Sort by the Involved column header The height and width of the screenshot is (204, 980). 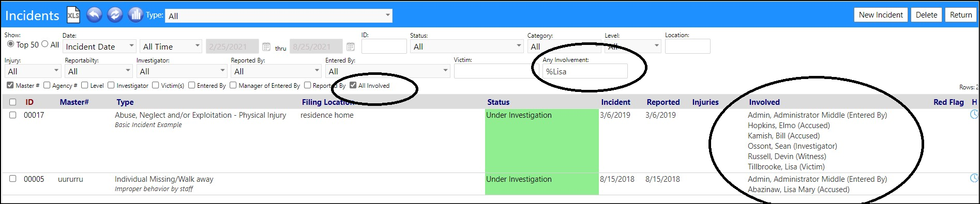764,102
